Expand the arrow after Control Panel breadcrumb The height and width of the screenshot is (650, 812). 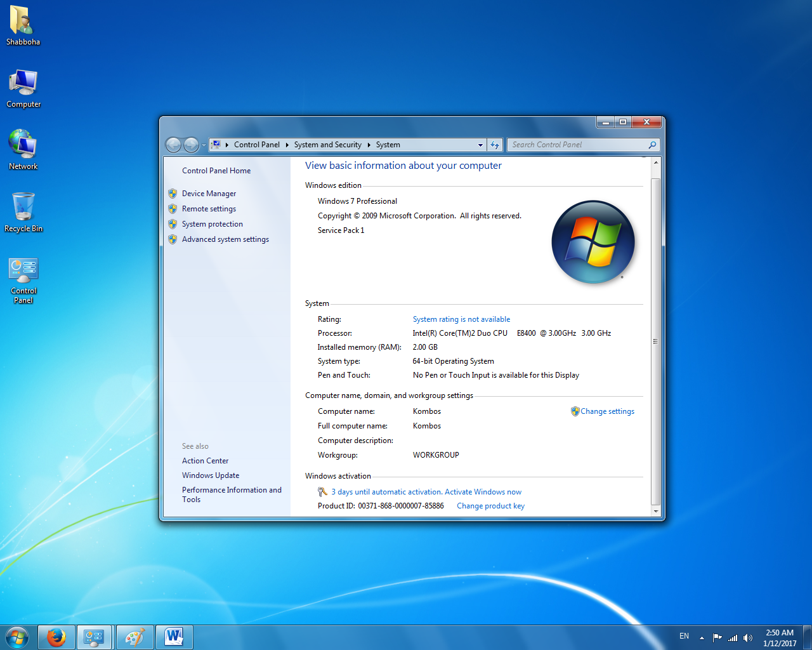pyautogui.click(x=287, y=145)
